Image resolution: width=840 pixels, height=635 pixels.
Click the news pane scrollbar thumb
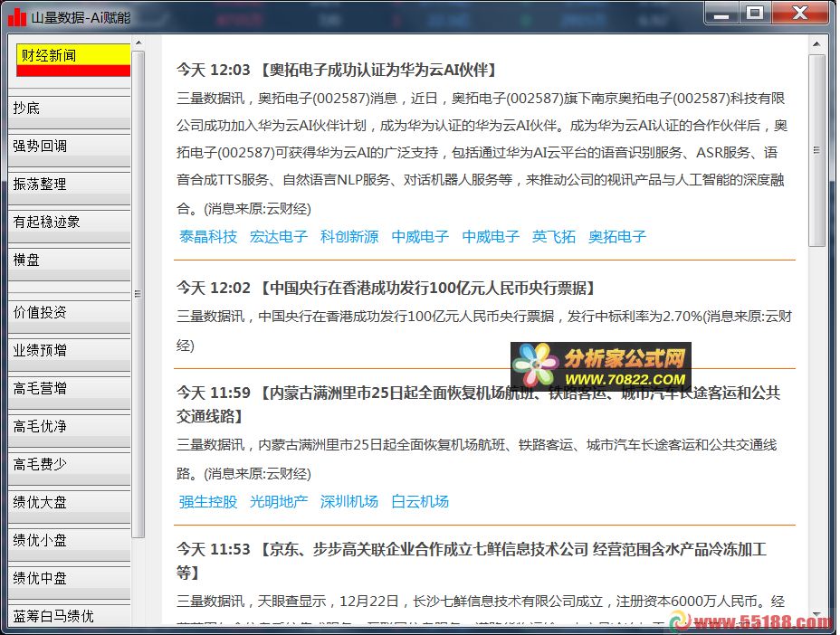[x=816, y=150]
